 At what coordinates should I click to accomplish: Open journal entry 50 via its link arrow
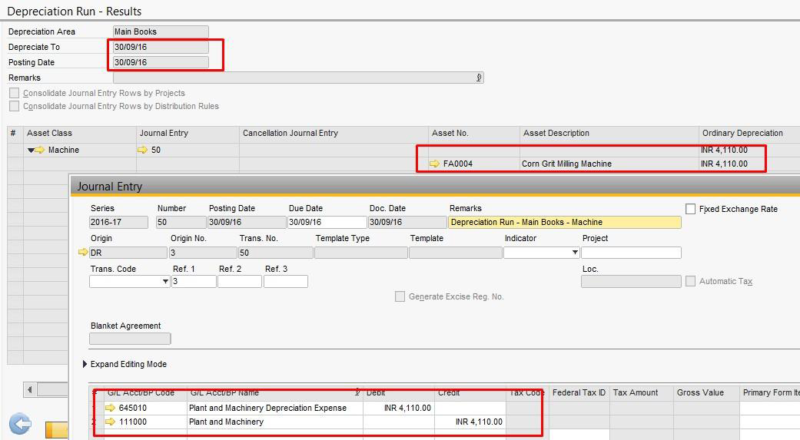tap(143, 150)
